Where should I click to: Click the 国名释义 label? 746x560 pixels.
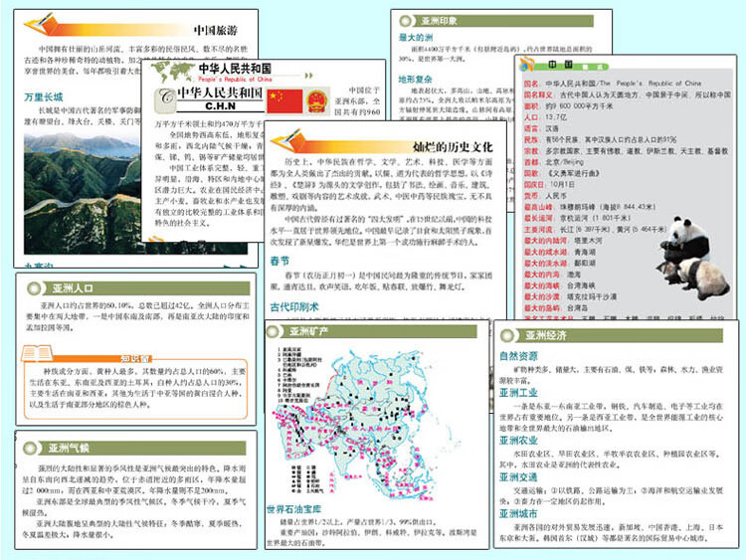(538, 94)
